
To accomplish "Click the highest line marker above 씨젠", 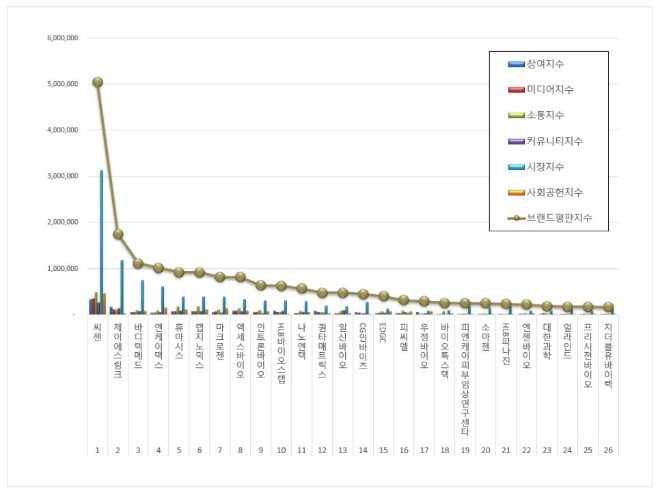I will tap(97, 82).
